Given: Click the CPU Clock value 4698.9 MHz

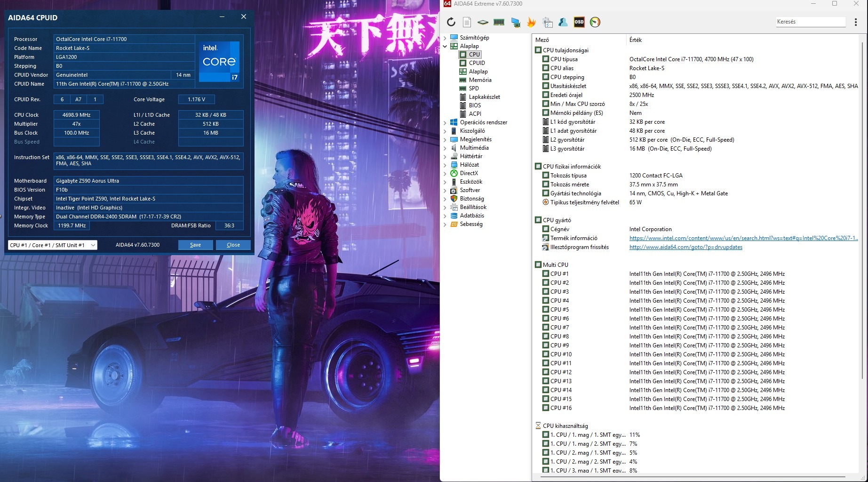Looking at the screenshot, I should (77, 115).
